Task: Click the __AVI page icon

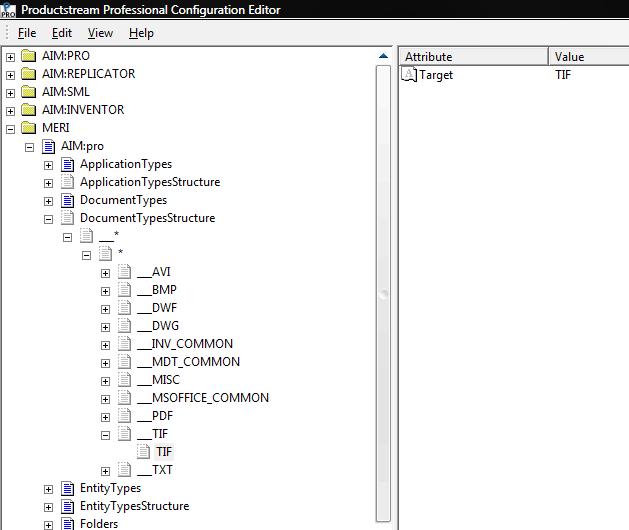Action: [124, 272]
